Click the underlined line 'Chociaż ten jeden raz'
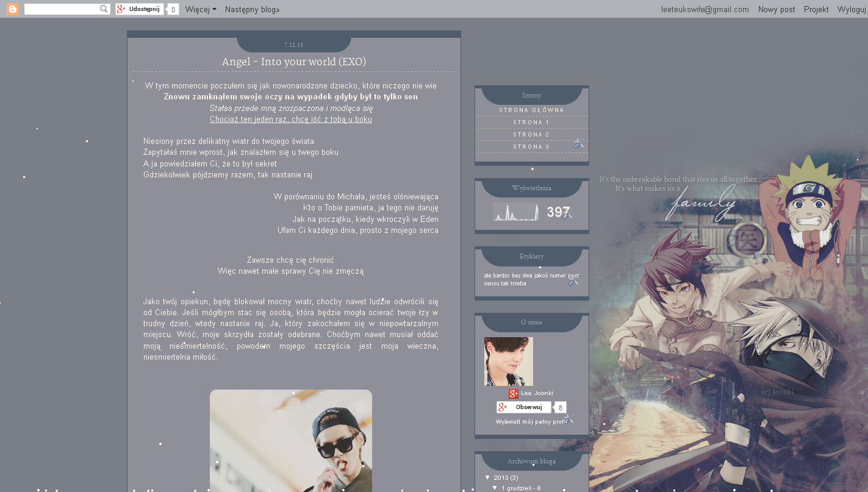The width and height of the screenshot is (868, 492). click(x=291, y=119)
